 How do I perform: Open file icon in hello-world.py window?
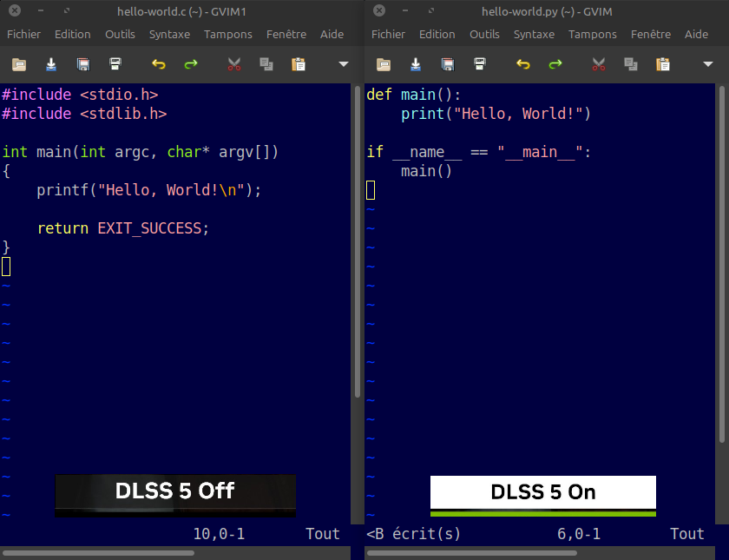(384, 64)
